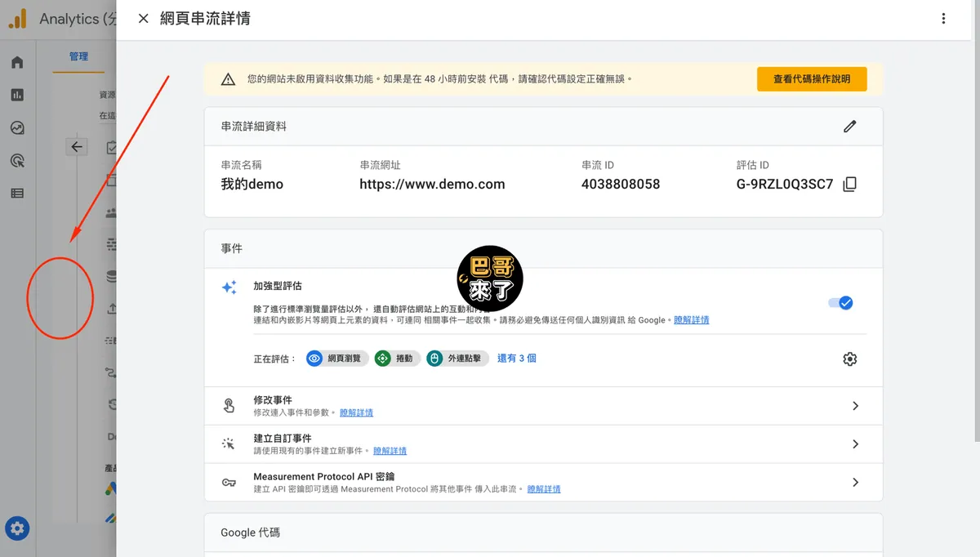980x557 pixels.
Task: Expand the 修改事件 row chevron
Action: (x=855, y=406)
